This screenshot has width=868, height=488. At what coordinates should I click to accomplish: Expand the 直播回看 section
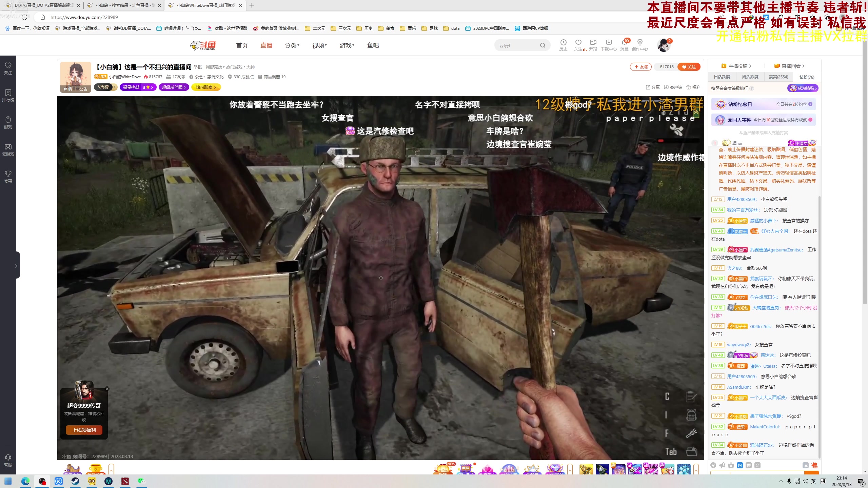789,66
